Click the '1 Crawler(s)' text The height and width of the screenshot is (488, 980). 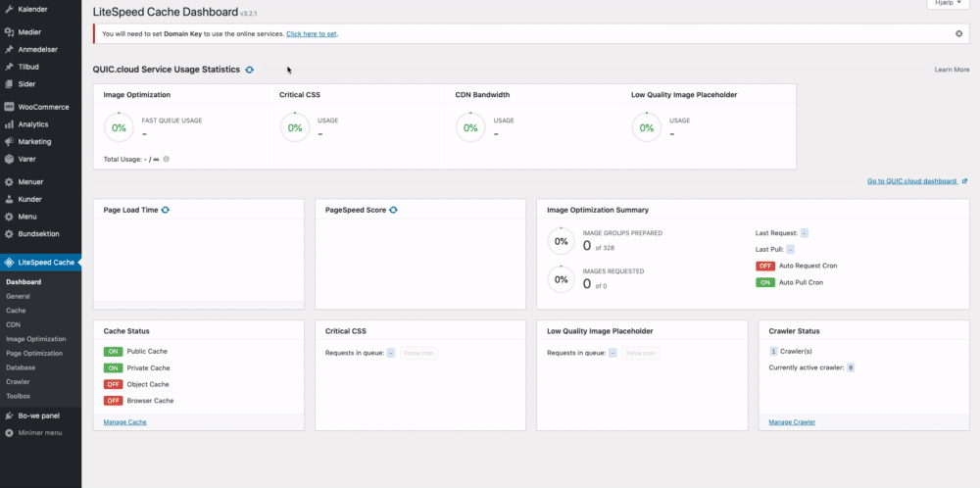coord(791,351)
